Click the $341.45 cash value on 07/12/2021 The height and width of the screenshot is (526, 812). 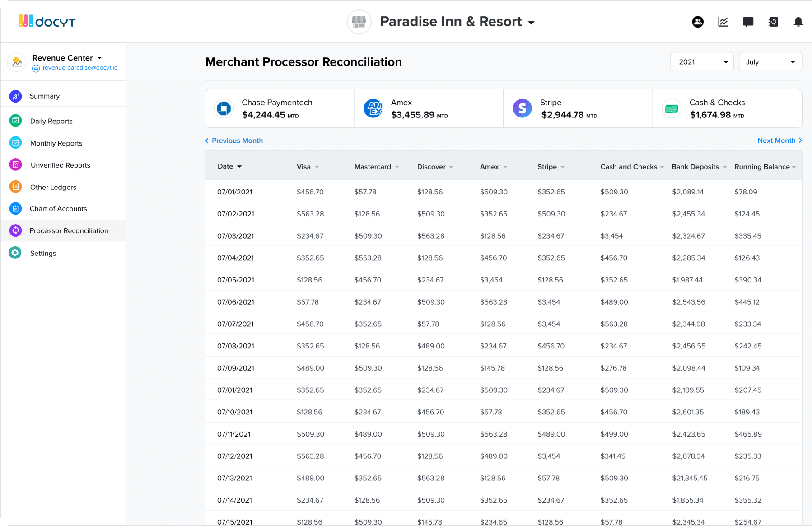[613, 456]
